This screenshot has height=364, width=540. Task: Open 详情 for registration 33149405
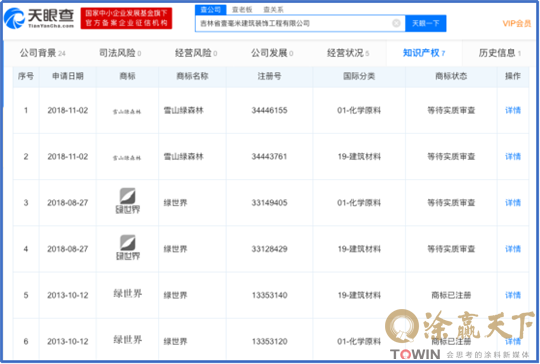[513, 203]
